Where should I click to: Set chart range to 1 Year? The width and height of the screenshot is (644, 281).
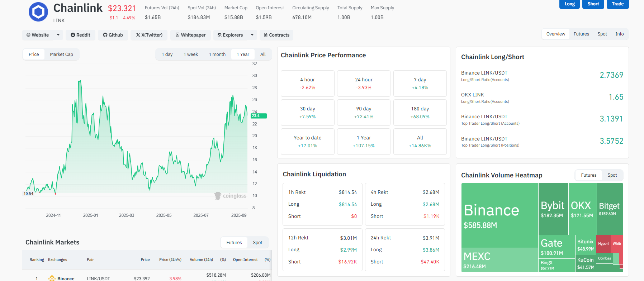(243, 54)
